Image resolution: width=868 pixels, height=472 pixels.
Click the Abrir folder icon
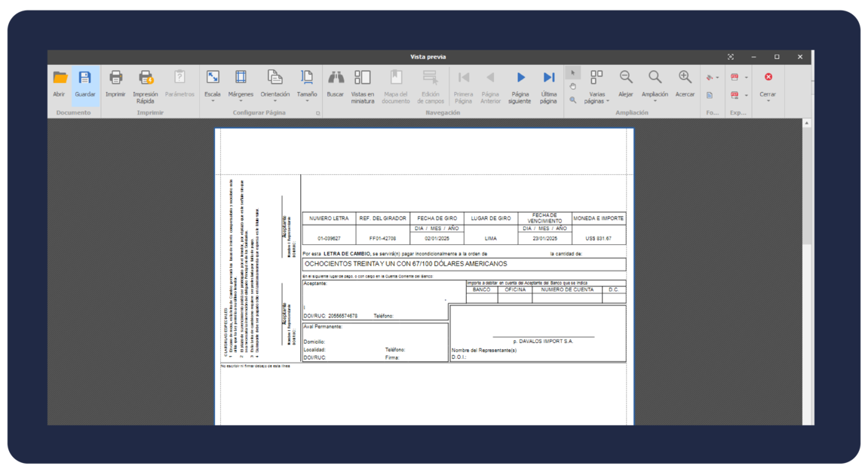click(60, 78)
